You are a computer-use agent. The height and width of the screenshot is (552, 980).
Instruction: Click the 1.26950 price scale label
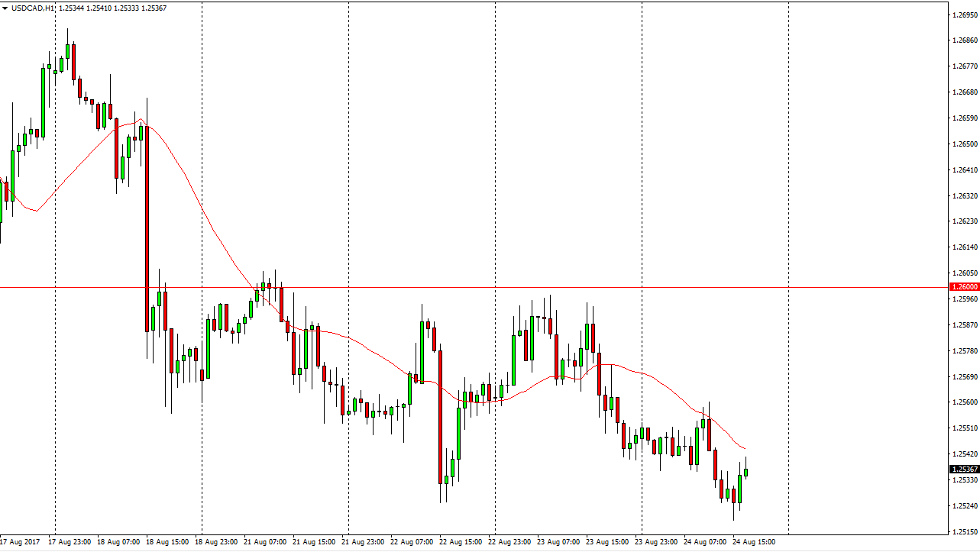point(963,15)
